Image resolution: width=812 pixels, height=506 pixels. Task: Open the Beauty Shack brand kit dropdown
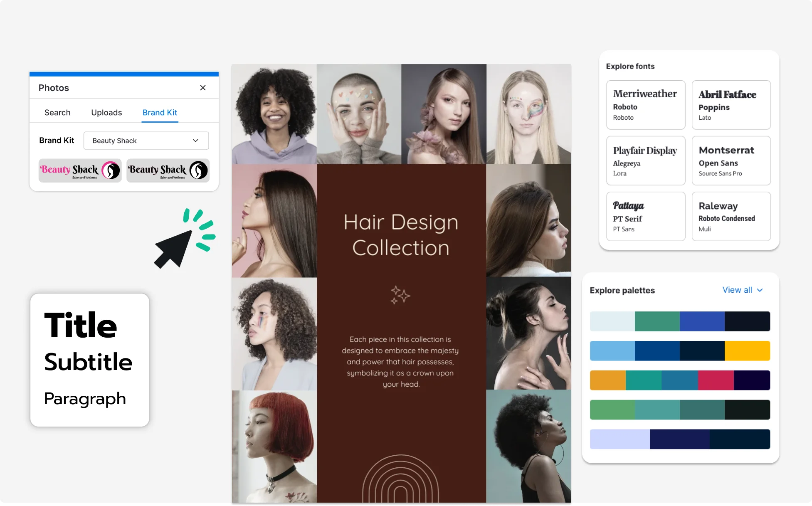click(146, 141)
